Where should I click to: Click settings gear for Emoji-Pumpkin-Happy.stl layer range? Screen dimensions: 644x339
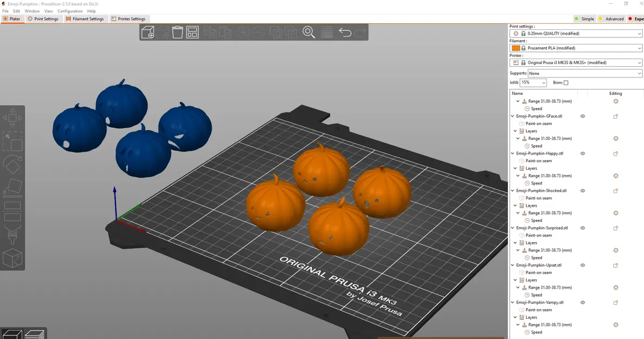pyautogui.click(x=616, y=176)
